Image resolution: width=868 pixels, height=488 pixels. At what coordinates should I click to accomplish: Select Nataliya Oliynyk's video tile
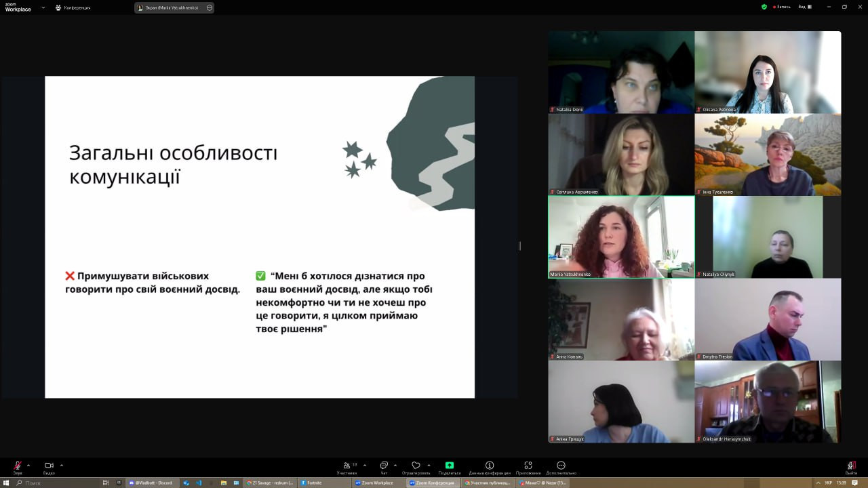click(768, 237)
